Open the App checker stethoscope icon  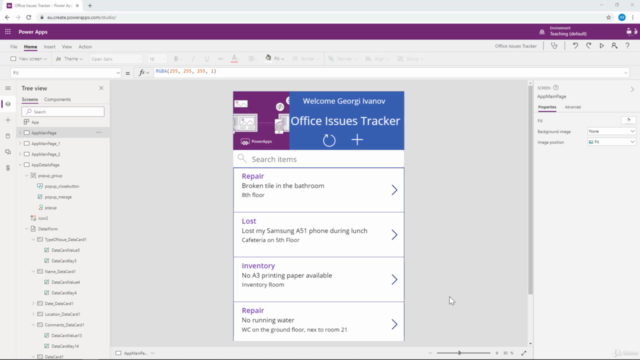tap(554, 46)
